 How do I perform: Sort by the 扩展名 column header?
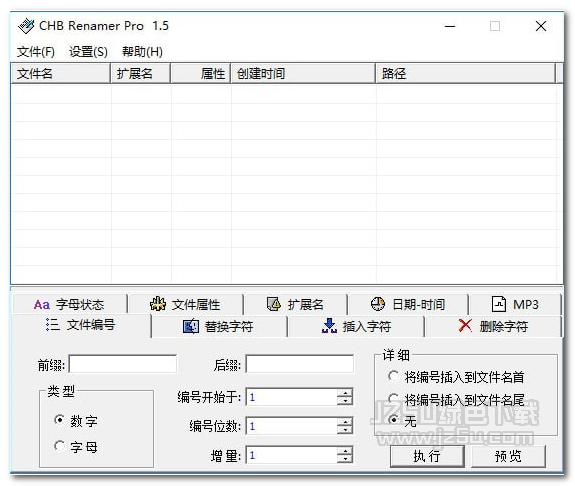pyautogui.click(x=141, y=73)
